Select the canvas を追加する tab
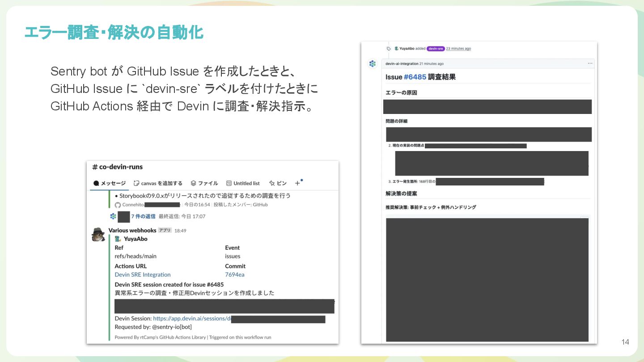644x362 pixels. click(x=158, y=183)
